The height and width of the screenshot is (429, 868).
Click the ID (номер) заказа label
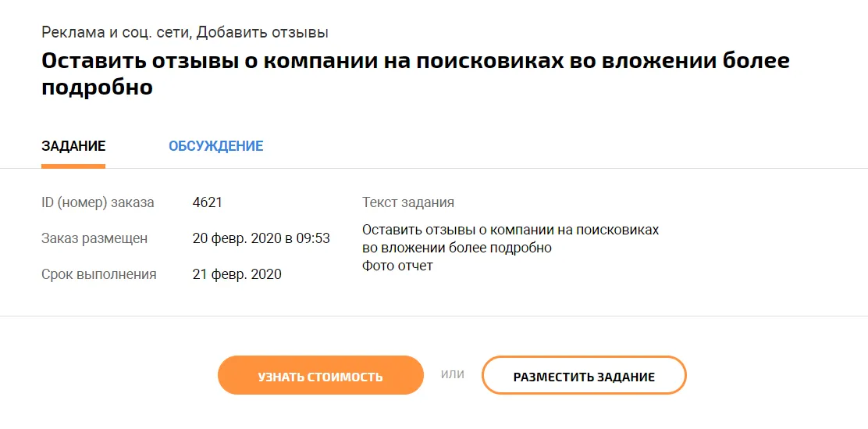click(98, 202)
